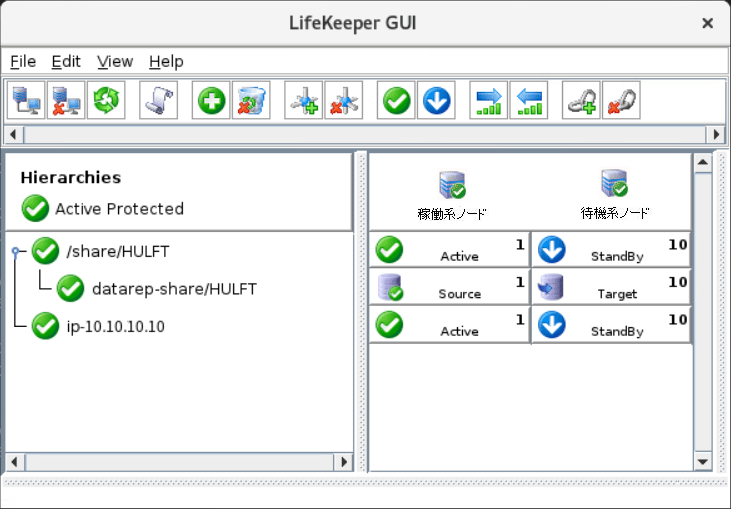
Task: Click the Extend Resource Hierarchy right-arrow icon
Action: [489, 100]
